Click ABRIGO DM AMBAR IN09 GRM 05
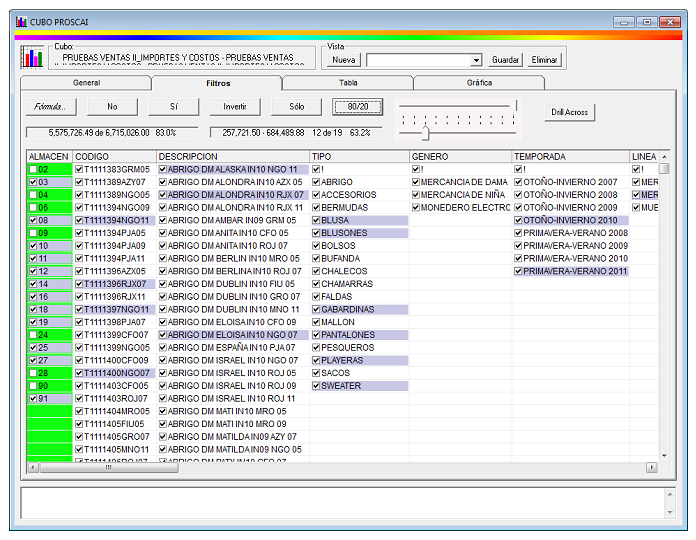Viewport: 696px width, 540px height. (x=232, y=220)
